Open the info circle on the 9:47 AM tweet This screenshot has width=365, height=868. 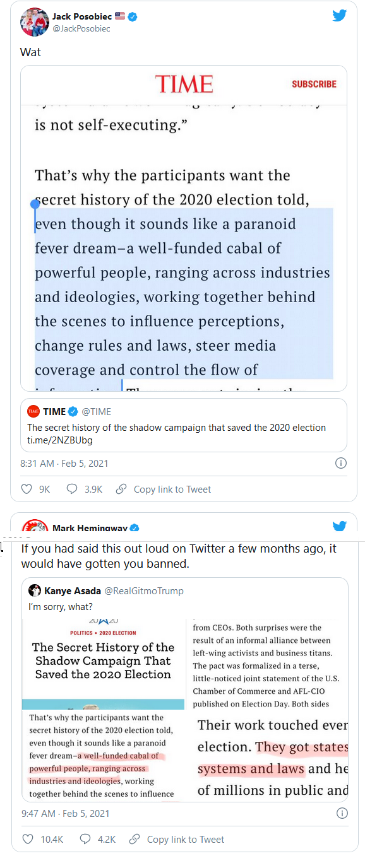tap(342, 813)
